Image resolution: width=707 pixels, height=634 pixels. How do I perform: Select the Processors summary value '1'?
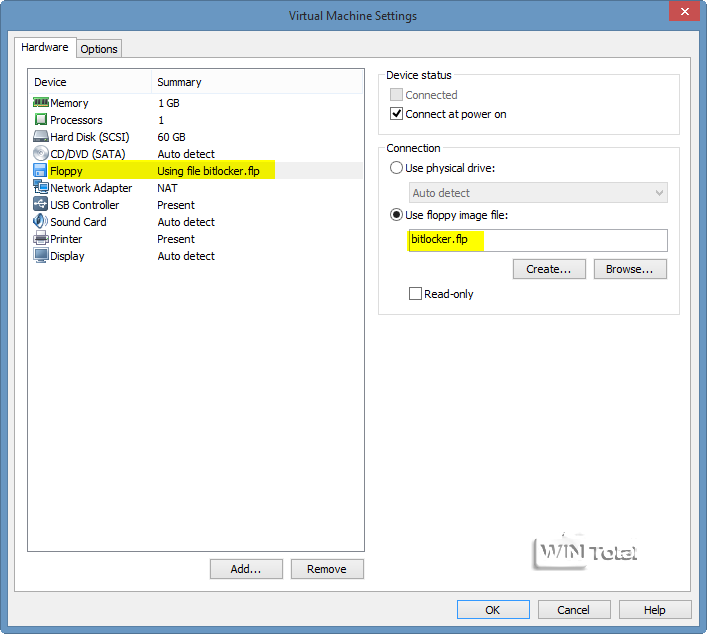pyautogui.click(x=161, y=120)
